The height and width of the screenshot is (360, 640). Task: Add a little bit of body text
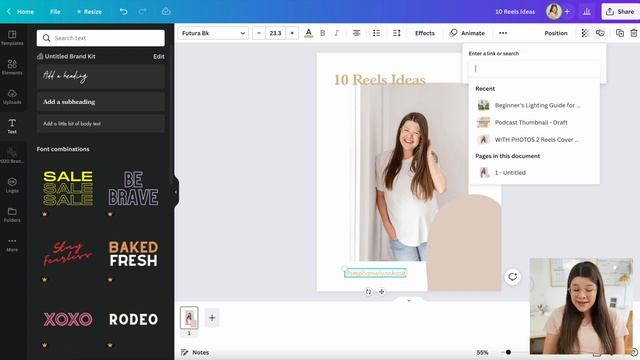click(101, 124)
